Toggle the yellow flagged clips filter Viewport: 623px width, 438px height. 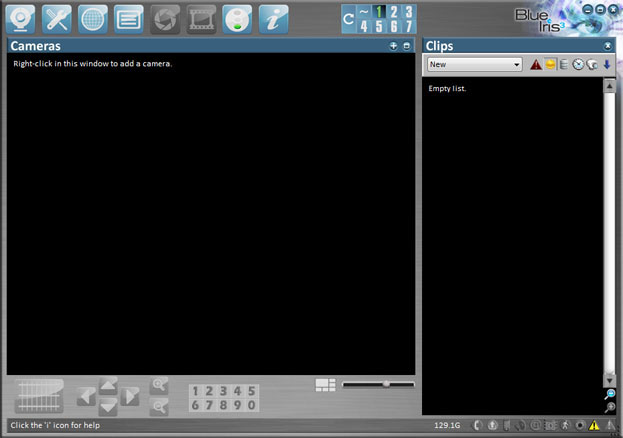550,64
